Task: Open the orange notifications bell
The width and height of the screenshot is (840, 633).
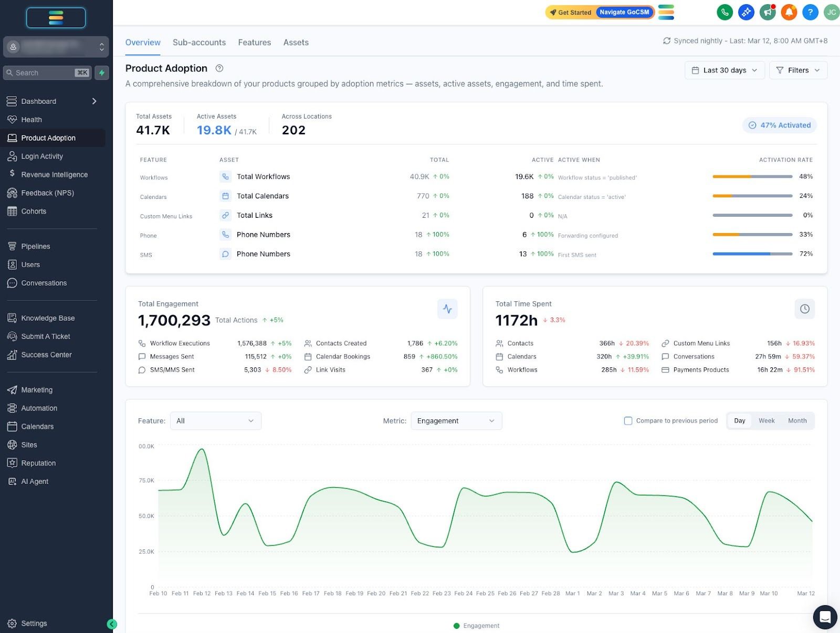Action: pyautogui.click(x=789, y=12)
